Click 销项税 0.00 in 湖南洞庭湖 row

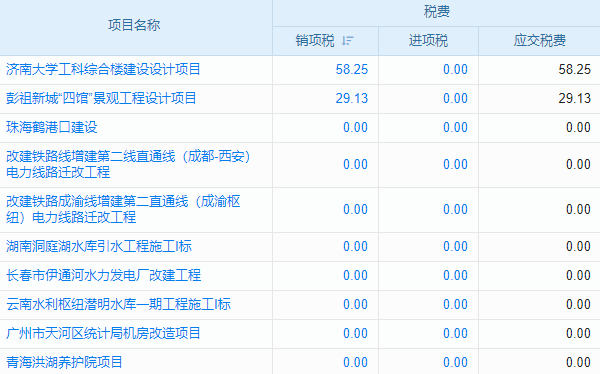(355, 247)
